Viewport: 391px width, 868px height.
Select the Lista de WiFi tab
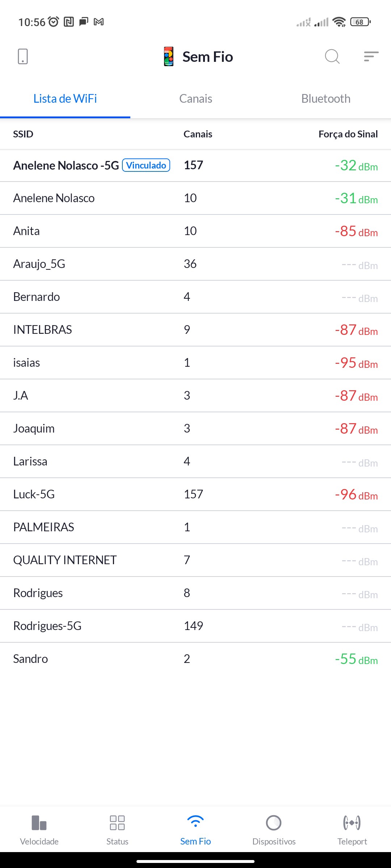65,99
